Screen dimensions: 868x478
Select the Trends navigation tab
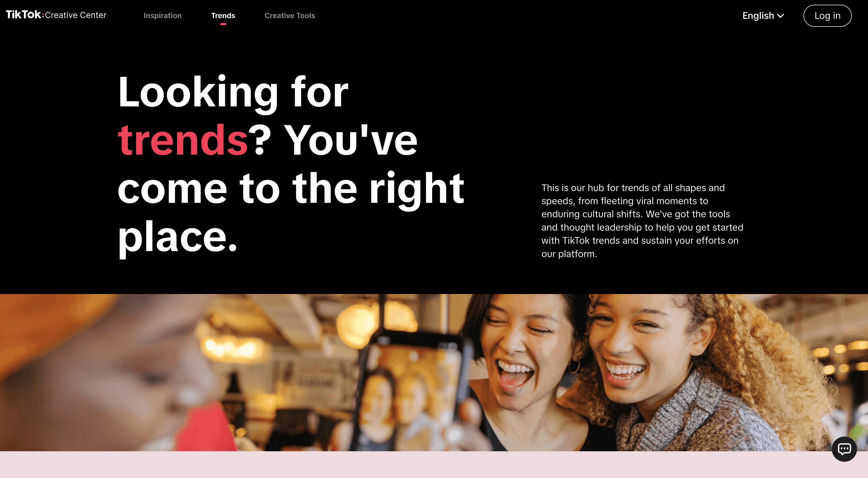click(x=223, y=15)
